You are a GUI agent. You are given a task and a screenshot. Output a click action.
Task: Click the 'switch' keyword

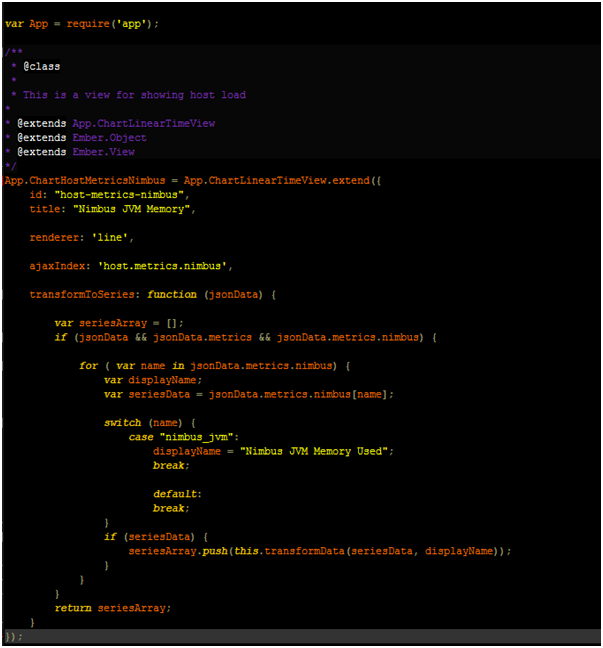click(122, 423)
